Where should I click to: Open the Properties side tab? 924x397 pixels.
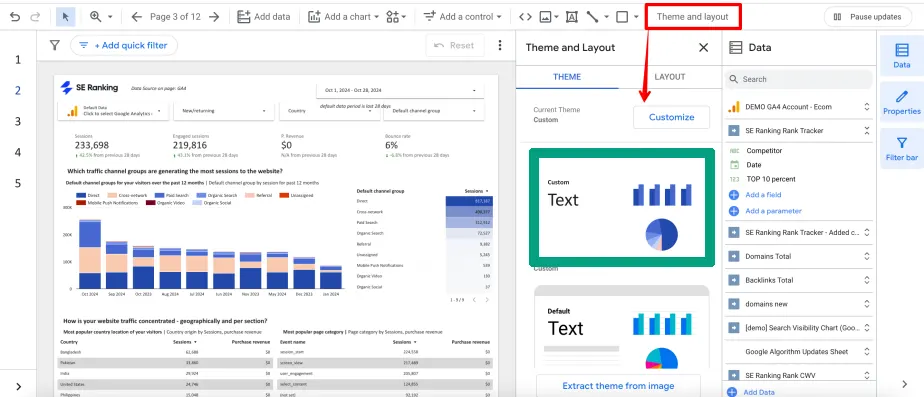point(902,102)
